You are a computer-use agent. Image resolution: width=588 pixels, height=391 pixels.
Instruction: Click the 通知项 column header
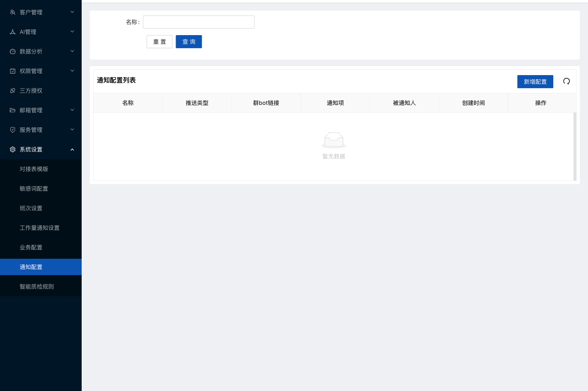[335, 103]
